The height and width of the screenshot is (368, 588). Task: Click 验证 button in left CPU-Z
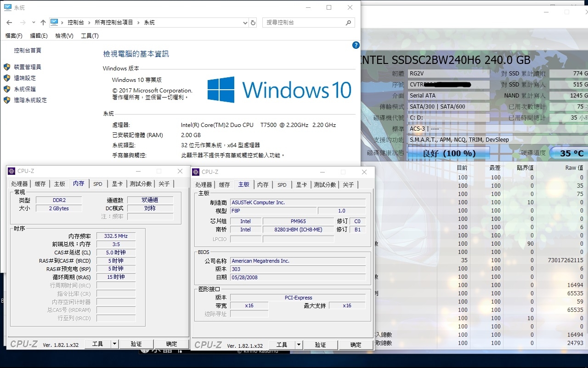(136, 344)
